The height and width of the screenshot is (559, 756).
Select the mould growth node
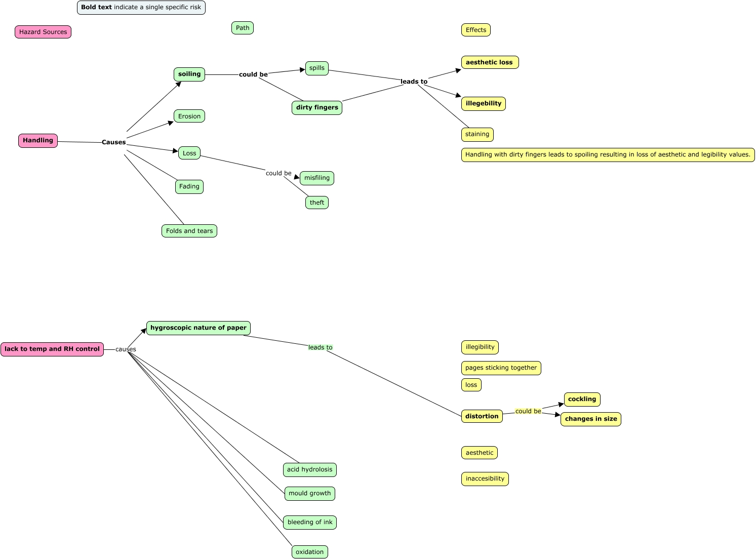point(309,493)
